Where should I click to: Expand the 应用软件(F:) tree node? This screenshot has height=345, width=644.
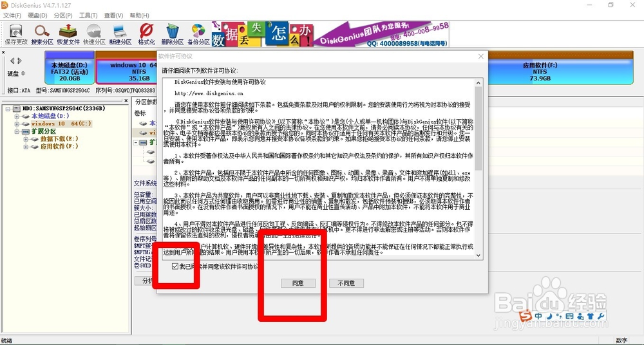(x=26, y=146)
